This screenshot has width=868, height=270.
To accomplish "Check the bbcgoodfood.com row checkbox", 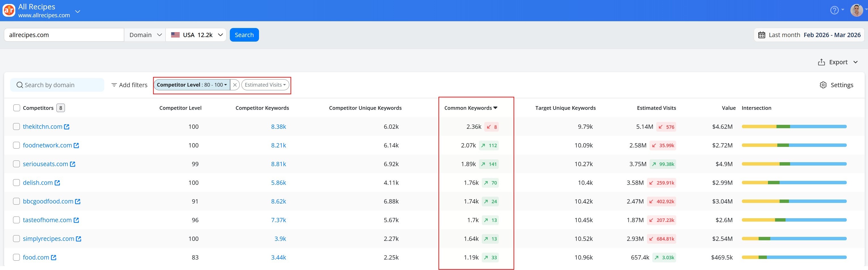I will (x=16, y=201).
